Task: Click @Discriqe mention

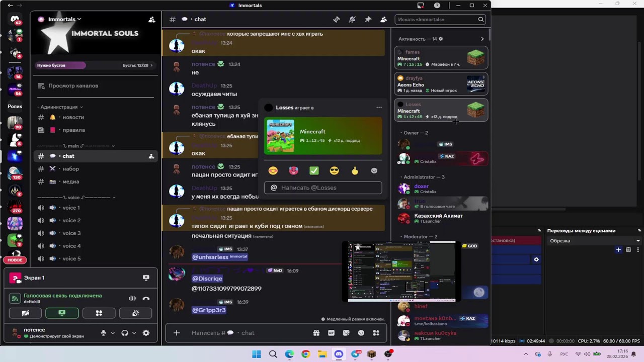Action: pyautogui.click(x=207, y=279)
